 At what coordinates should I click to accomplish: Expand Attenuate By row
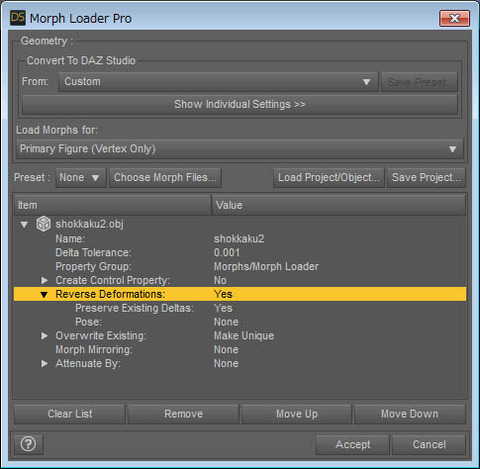pos(44,363)
